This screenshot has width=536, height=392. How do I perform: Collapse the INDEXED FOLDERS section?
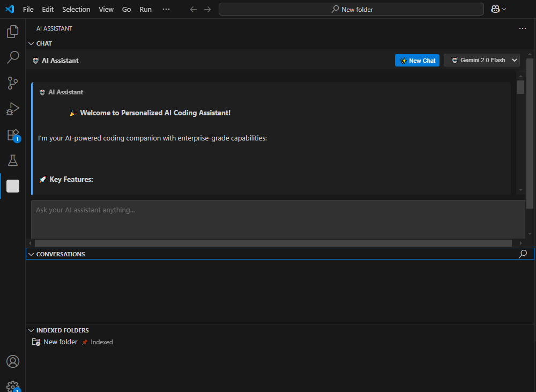pyautogui.click(x=31, y=330)
